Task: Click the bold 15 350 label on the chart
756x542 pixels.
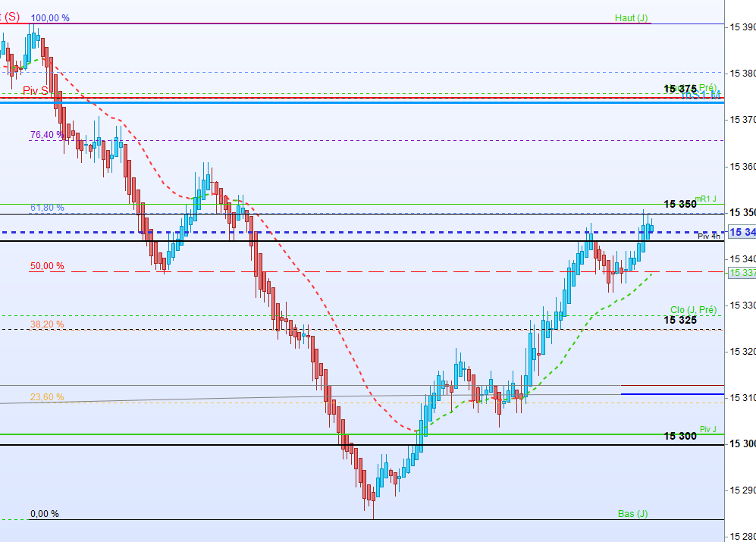Action: 680,204
